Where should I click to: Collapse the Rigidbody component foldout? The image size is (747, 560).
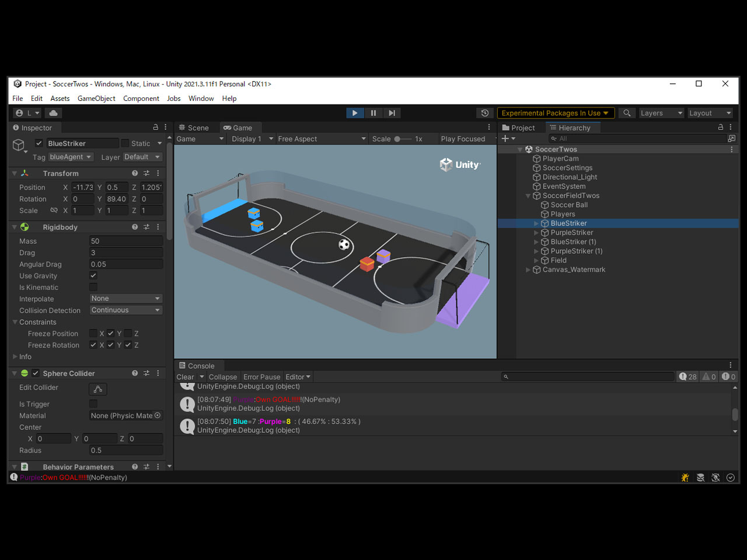15,227
